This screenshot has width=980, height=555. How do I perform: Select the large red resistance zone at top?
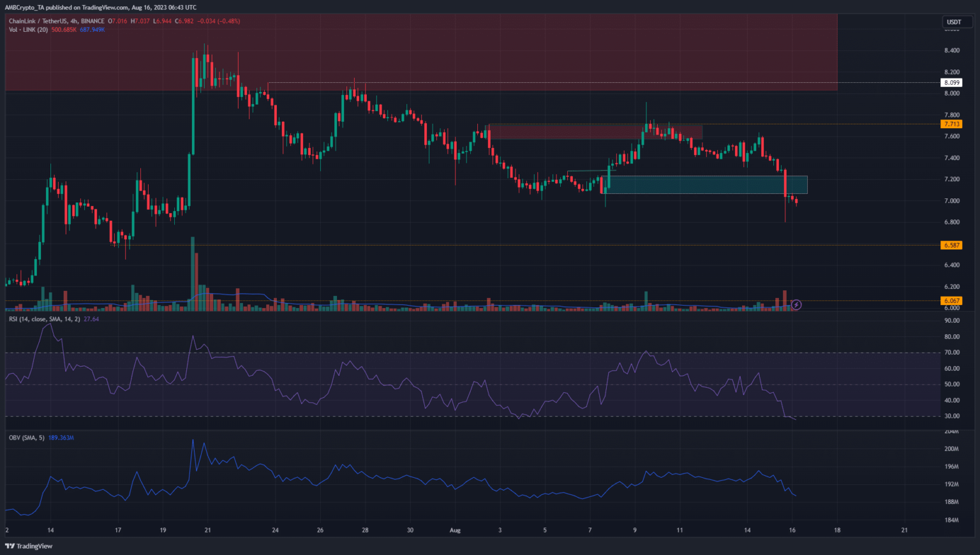tap(421, 51)
